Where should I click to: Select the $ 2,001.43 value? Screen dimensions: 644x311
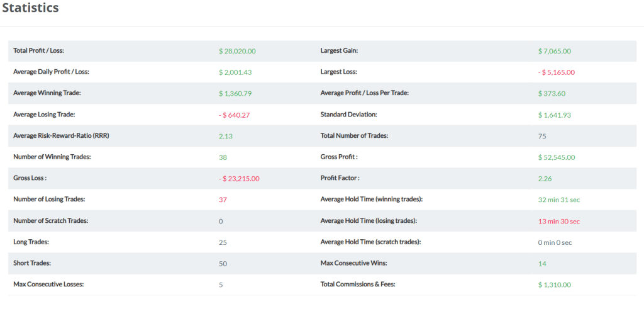tap(235, 72)
